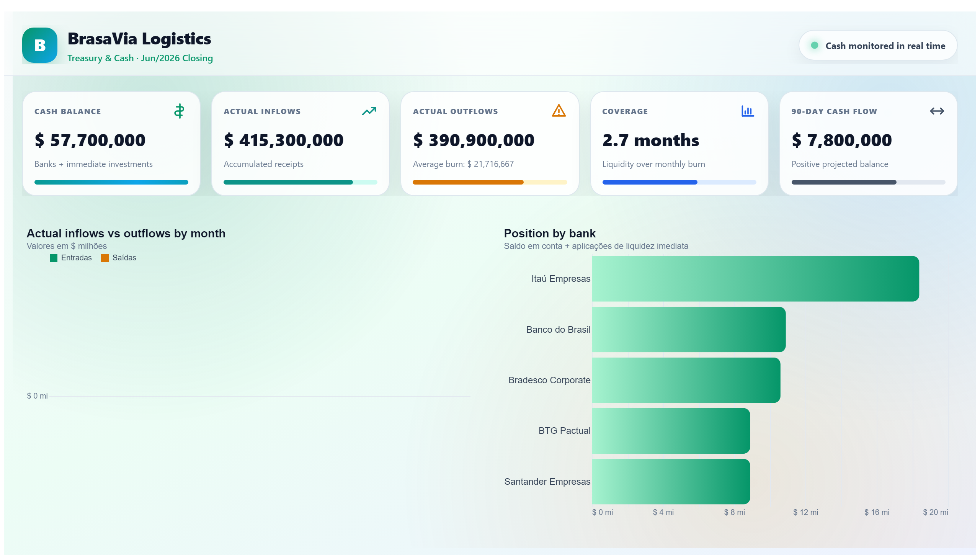
Task: Click the Banco do Brasil axis label
Action: tap(558, 329)
